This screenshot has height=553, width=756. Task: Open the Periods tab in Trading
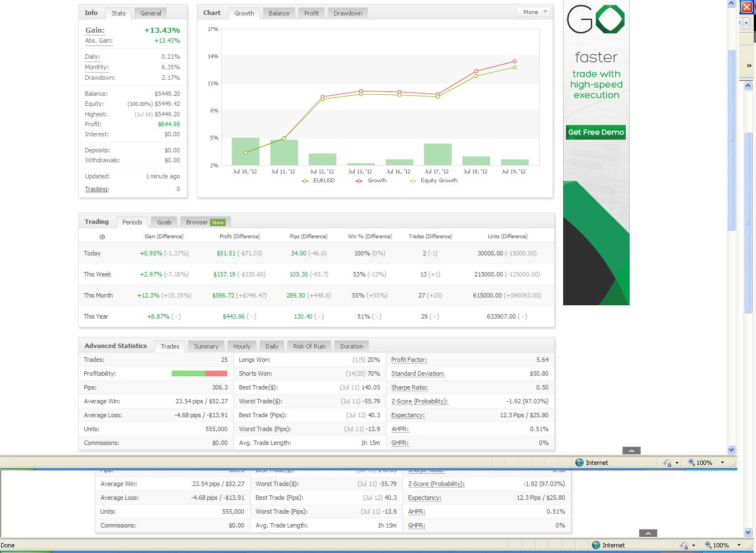[x=132, y=222]
